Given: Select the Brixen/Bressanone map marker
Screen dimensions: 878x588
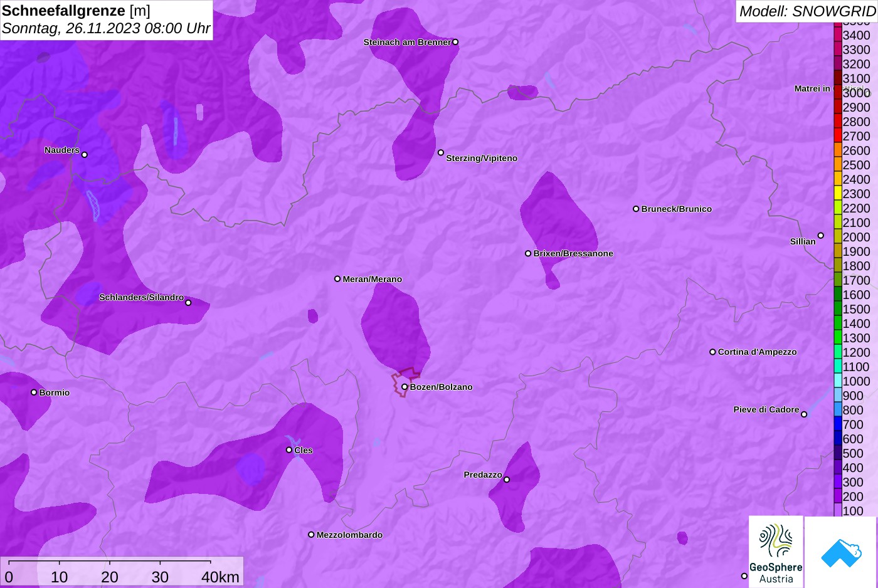Looking at the screenshot, I should 528,253.
